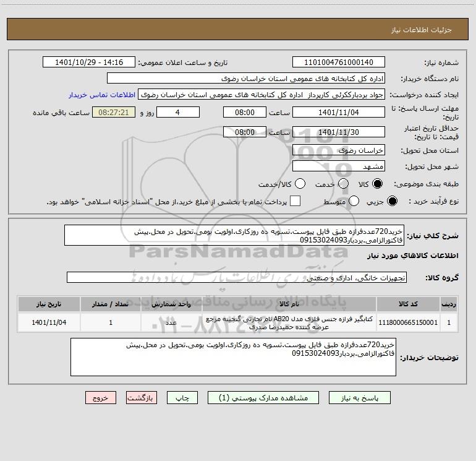This screenshot has width=476, height=461.
Task: Click the چاپ print button
Action: [182, 398]
